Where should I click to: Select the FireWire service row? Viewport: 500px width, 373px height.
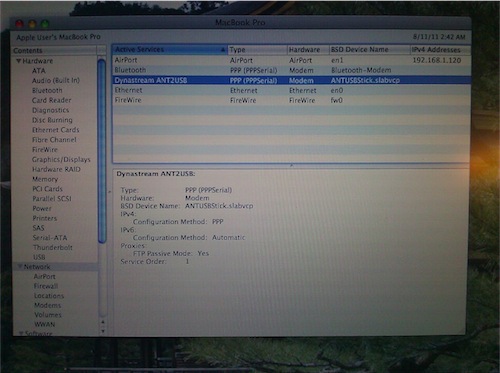click(292, 100)
